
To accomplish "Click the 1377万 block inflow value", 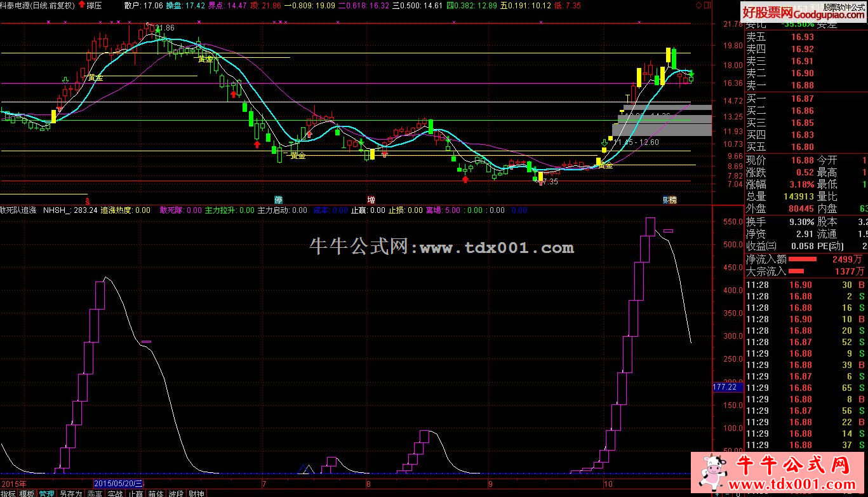I will pyautogui.click(x=850, y=271).
